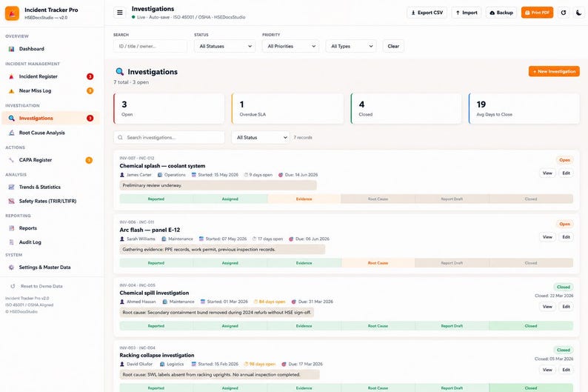Edit the Chemical spill investigation
The height and width of the screenshot is (392, 588).
567,307
